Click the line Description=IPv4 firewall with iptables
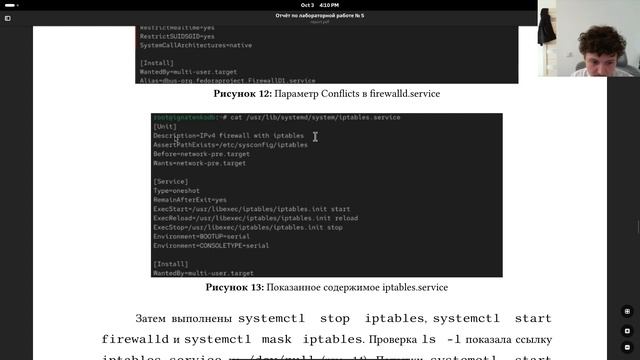The image size is (640, 360). click(x=229, y=136)
